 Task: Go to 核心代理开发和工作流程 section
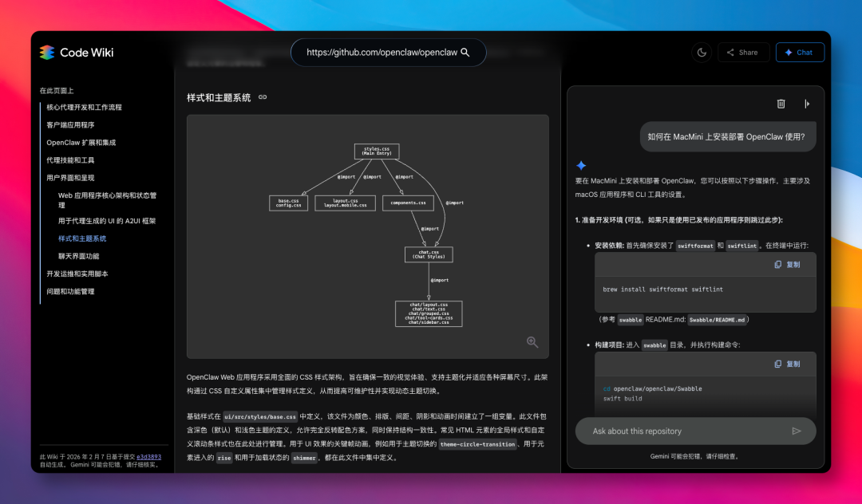[x=84, y=107]
